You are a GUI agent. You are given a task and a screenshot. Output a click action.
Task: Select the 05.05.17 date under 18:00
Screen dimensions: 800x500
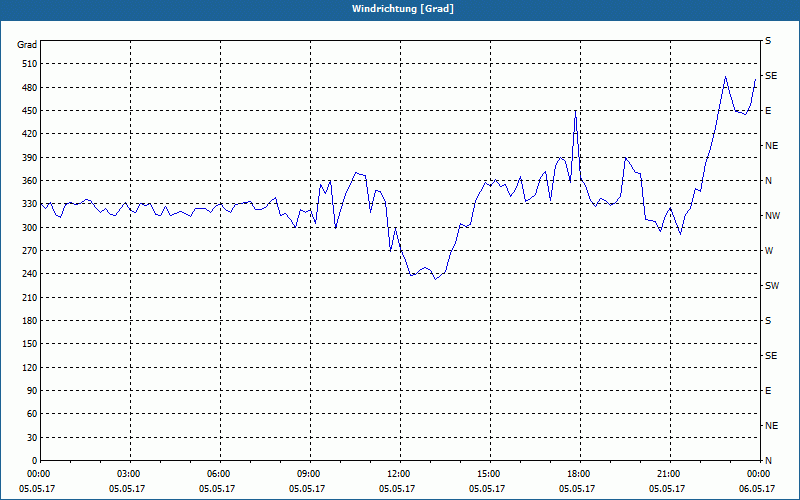pyautogui.click(x=577, y=489)
